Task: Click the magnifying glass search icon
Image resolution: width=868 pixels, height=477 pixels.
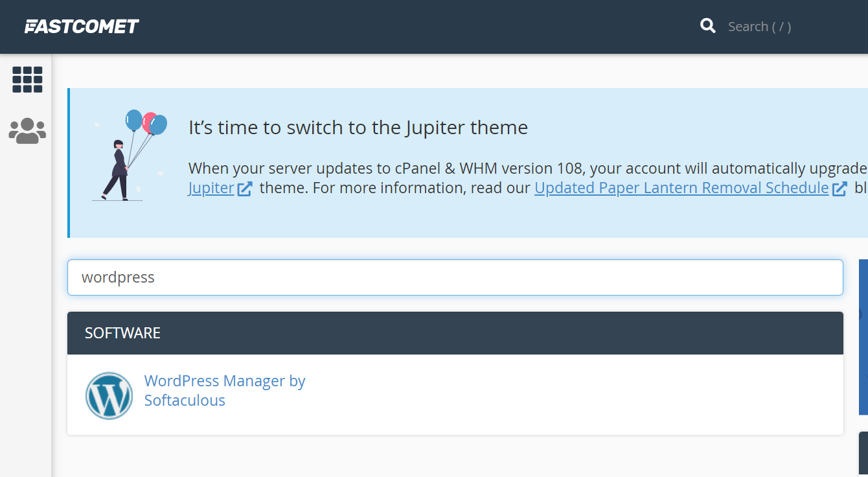Action: (x=708, y=26)
